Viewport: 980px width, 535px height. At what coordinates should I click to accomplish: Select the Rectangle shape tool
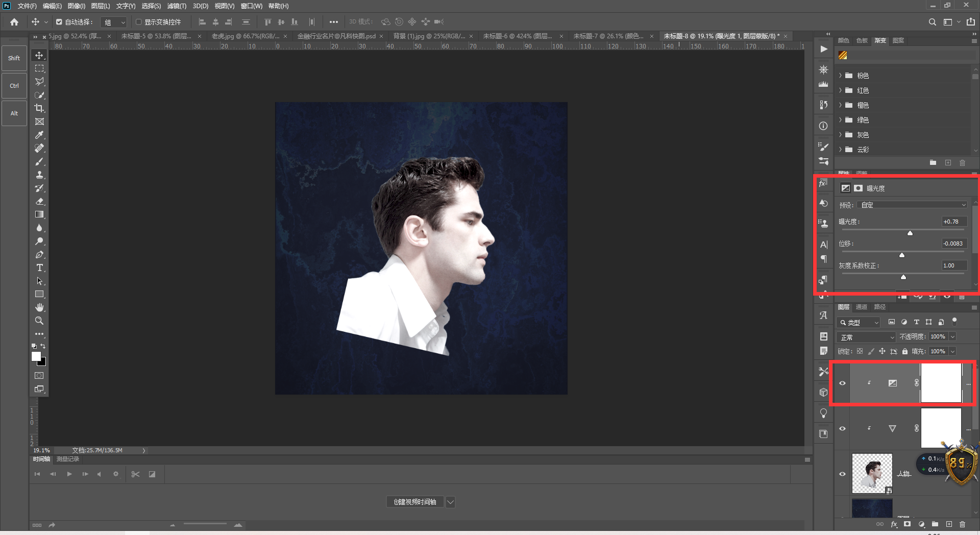39,294
